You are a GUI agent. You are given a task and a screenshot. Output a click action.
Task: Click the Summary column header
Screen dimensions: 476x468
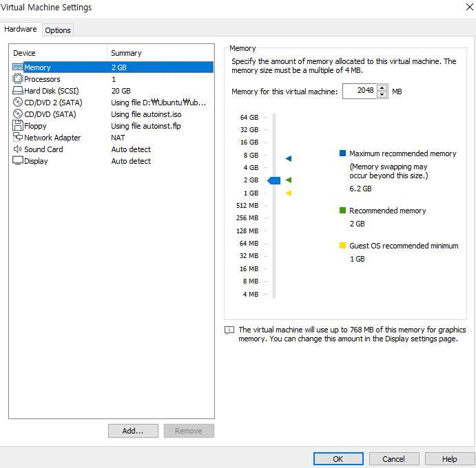click(161, 53)
